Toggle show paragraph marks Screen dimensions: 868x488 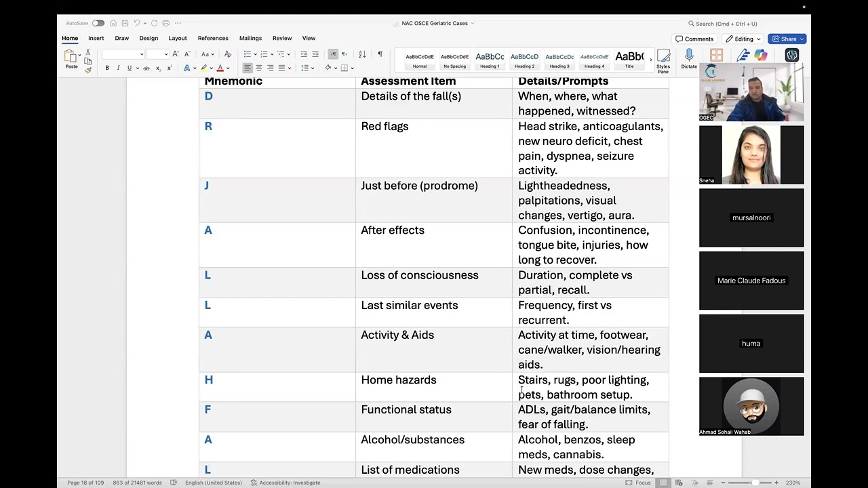coord(380,54)
